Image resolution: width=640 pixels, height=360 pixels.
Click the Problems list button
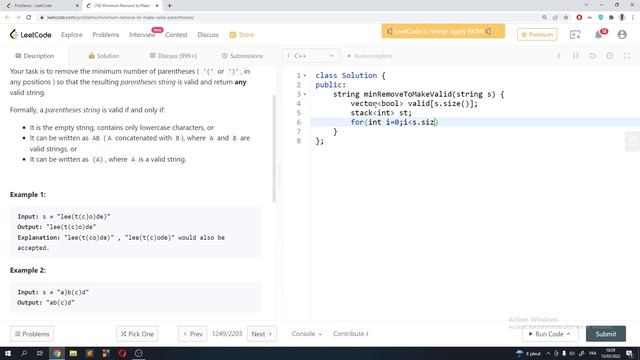pos(32,334)
